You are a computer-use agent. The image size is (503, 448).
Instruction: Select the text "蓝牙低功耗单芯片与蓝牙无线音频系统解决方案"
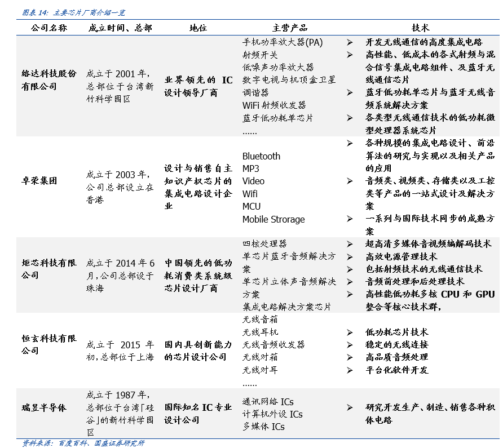coord(430,99)
